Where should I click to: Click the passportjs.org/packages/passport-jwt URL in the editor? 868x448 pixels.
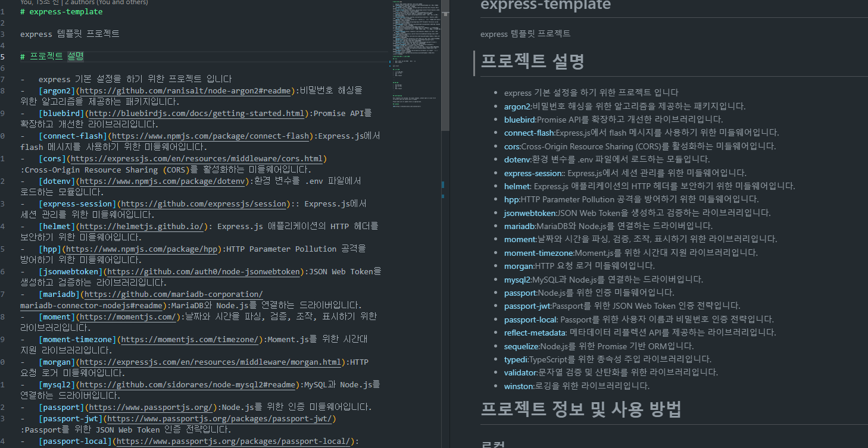pyautogui.click(x=220, y=418)
